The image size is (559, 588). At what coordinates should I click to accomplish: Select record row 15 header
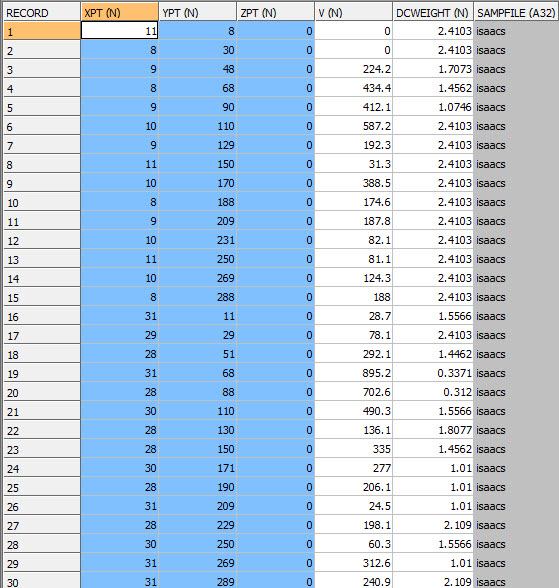click(x=42, y=297)
